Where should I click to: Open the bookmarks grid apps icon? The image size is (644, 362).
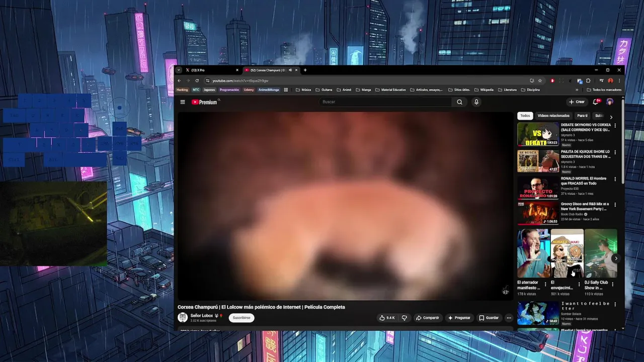286,90
